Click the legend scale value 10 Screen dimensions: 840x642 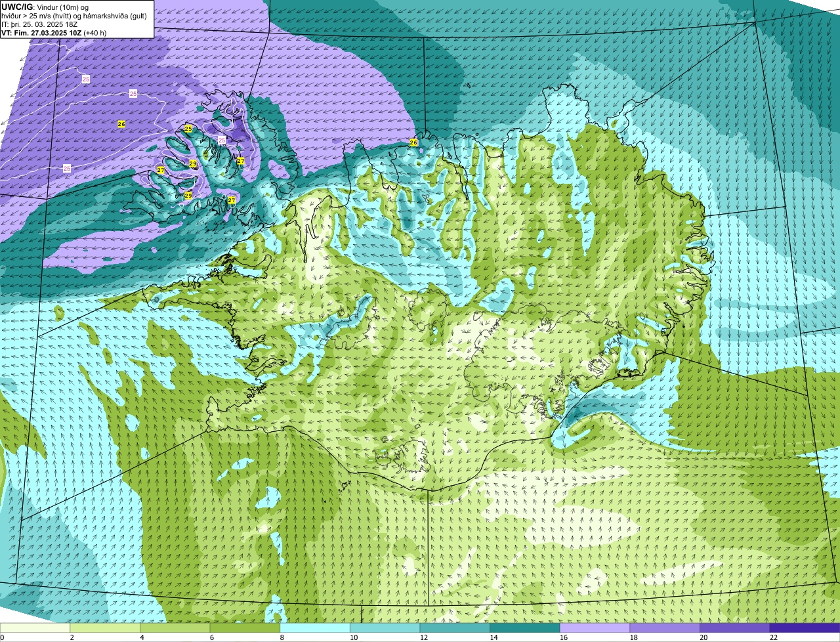pyautogui.click(x=354, y=637)
